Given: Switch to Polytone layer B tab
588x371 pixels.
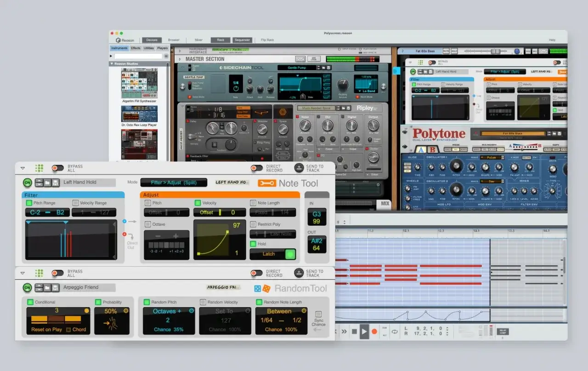Looking at the screenshot, I should pyautogui.click(x=433, y=150).
